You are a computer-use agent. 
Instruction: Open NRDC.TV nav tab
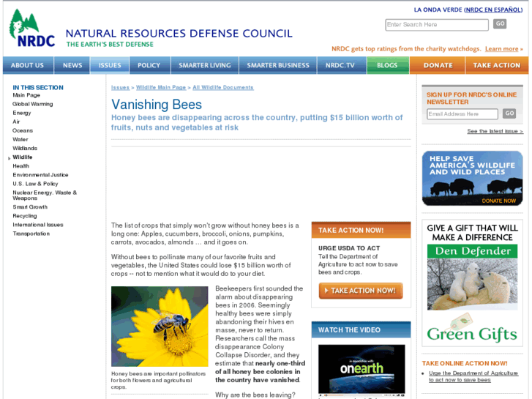(x=340, y=65)
